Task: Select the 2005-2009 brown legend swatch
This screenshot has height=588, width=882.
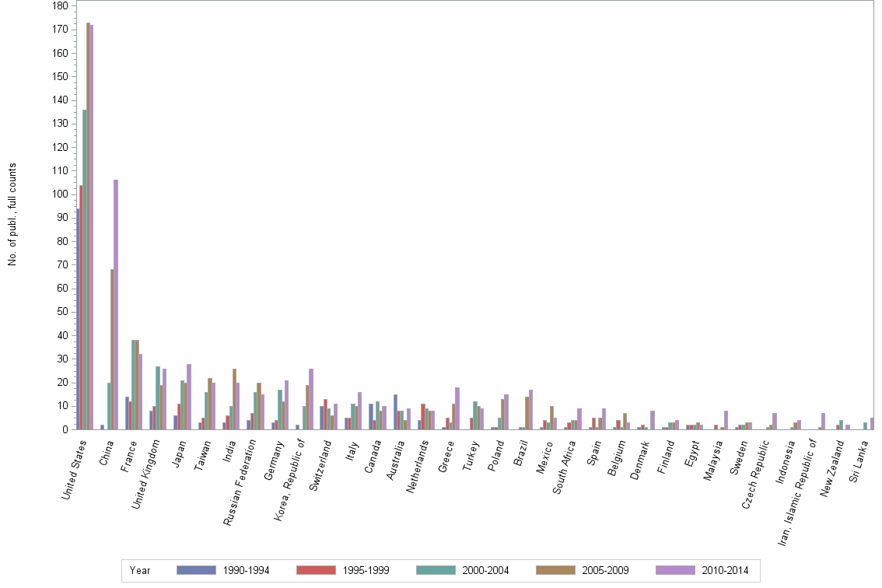Action: [x=558, y=570]
